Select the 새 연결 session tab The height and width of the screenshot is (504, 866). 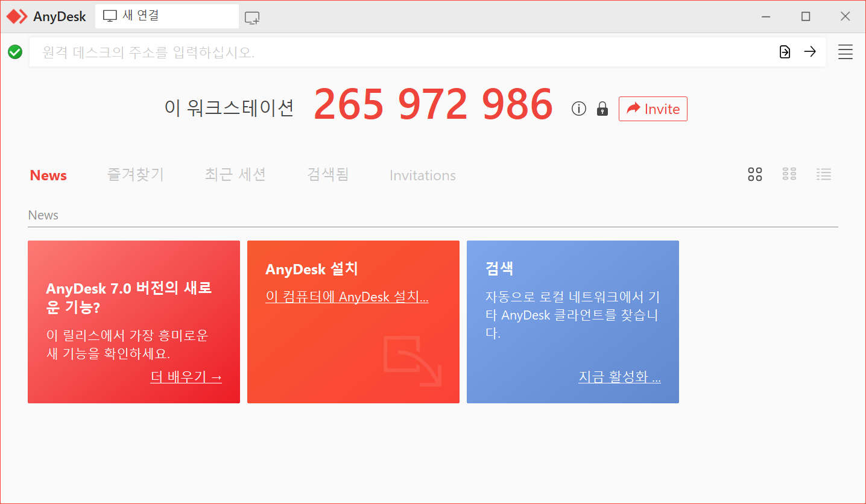[167, 16]
